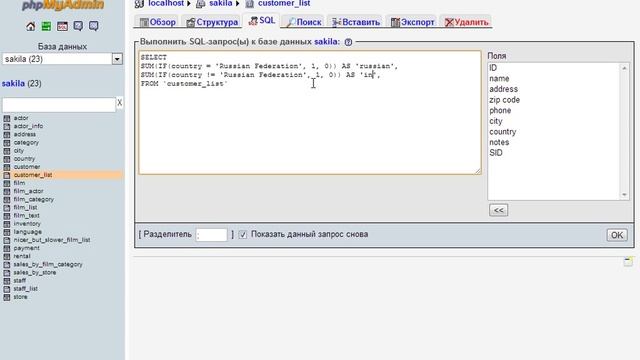This screenshot has height=360, width=640.
Task: Clear the table filter with X
Action: point(120,102)
